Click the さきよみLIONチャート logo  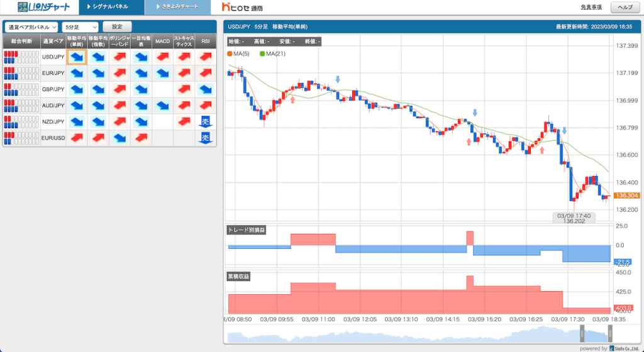(43, 6)
